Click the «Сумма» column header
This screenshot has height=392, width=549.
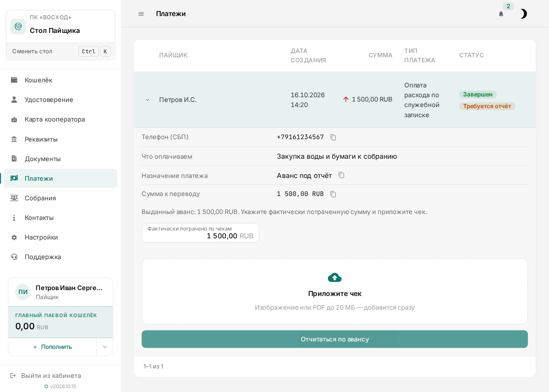(x=380, y=55)
